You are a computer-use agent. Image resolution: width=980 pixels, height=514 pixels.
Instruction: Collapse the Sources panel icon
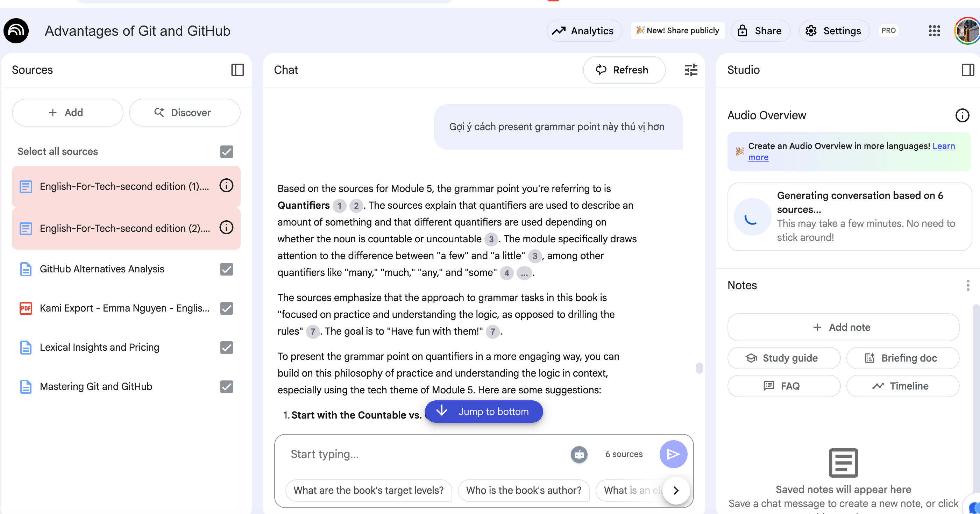click(237, 70)
